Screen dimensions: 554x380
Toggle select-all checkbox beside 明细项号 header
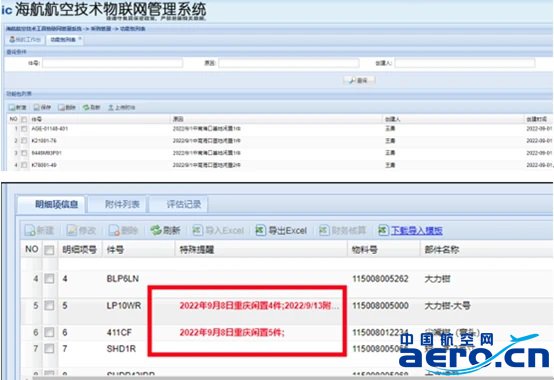click(49, 250)
